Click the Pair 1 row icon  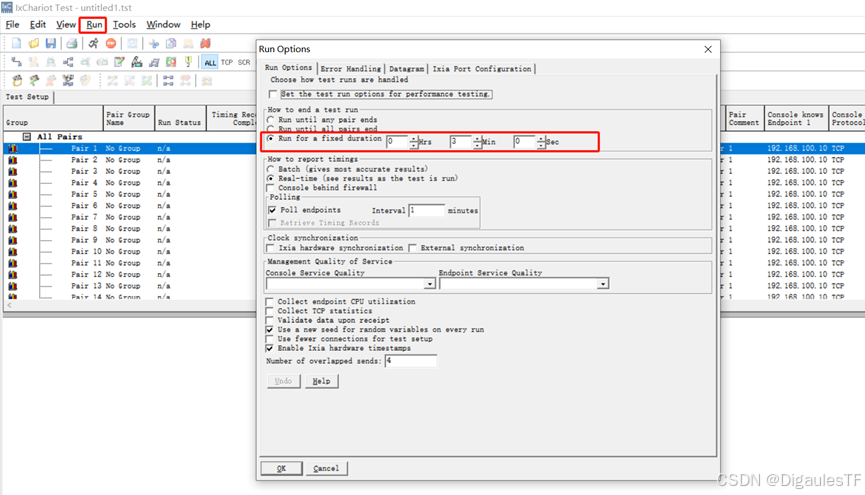point(13,148)
